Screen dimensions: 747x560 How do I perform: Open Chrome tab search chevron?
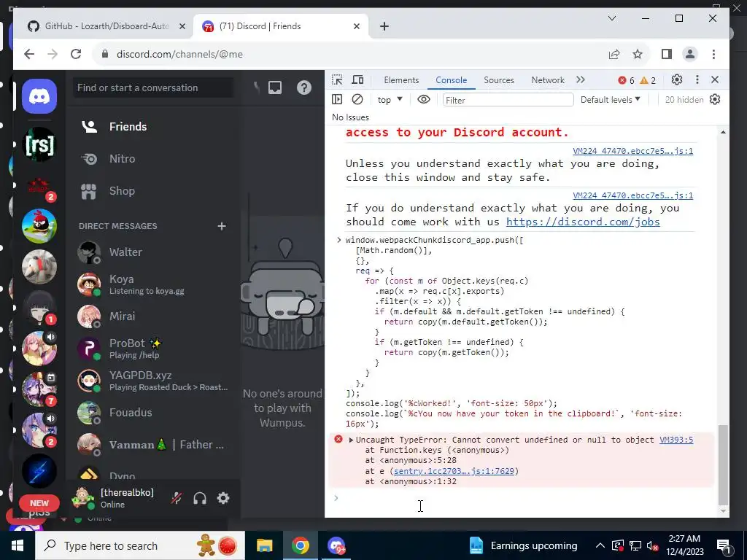click(612, 18)
